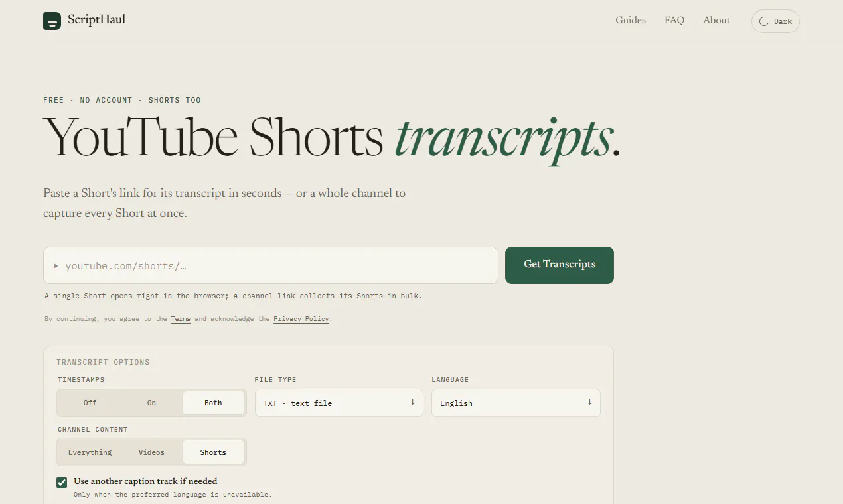Screen dimensions: 843x504
Task: Click the 'Use another caption track if needed' label
Action: coord(145,481)
